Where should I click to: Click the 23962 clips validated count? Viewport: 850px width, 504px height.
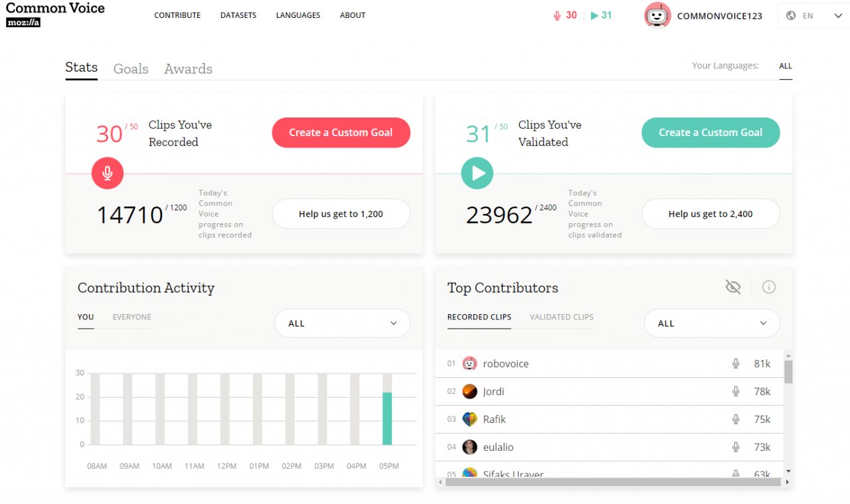click(x=499, y=215)
